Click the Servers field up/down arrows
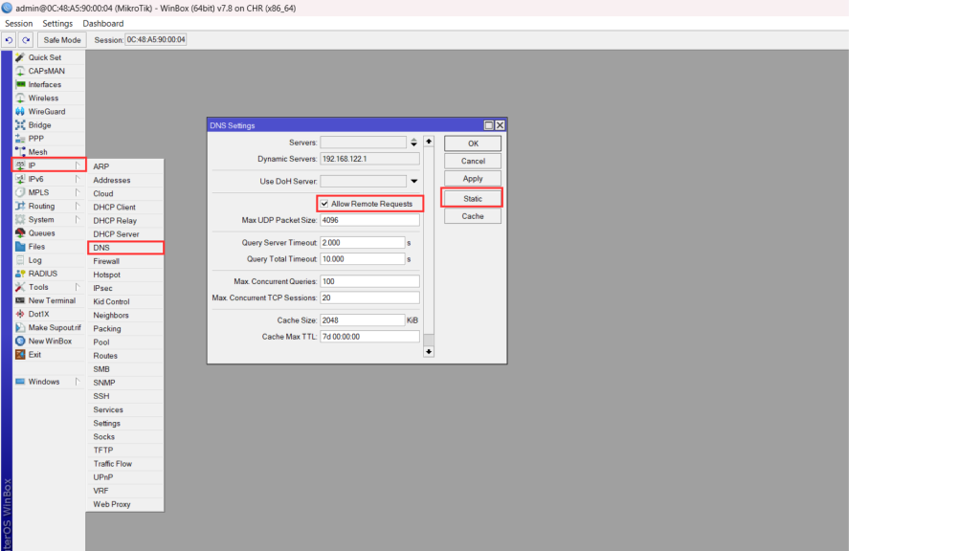 [x=414, y=143]
